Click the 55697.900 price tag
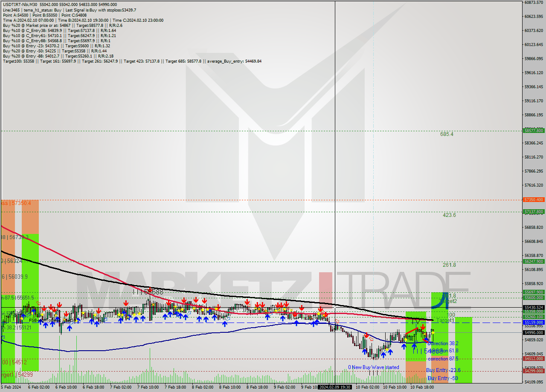546x392 pixels. 533,292
